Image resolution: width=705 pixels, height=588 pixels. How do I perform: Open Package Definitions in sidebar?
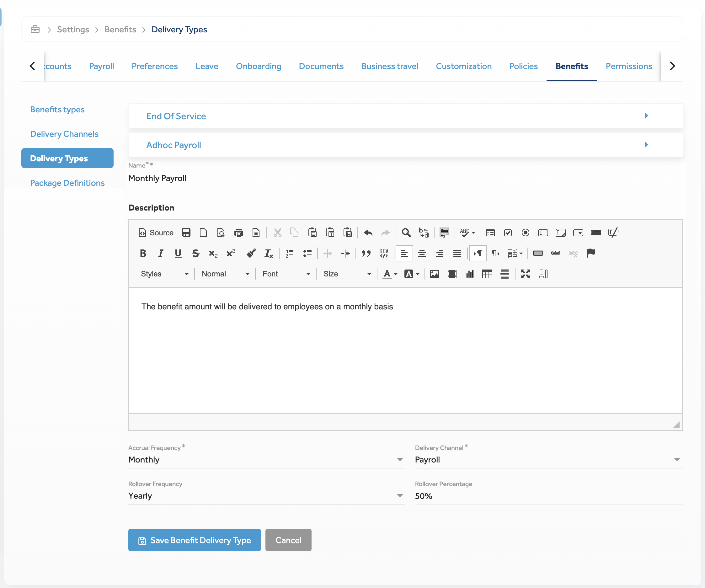coord(67,183)
